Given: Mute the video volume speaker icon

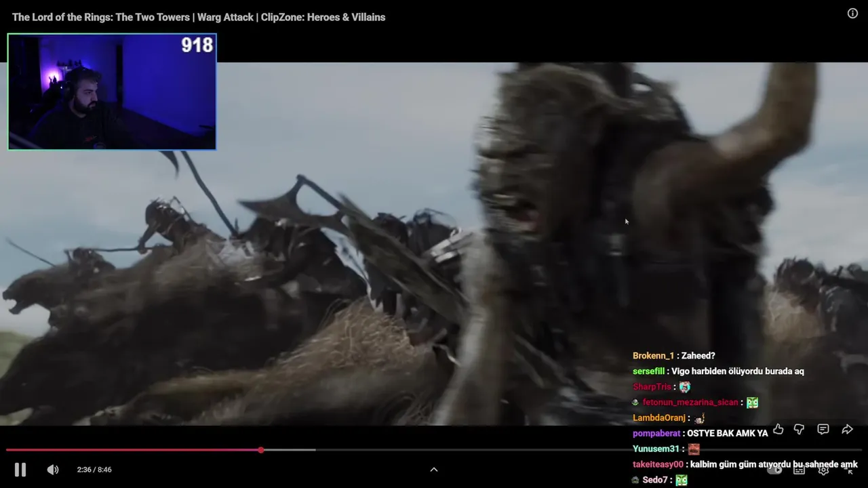Looking at the screenshot, I should 53,470.
